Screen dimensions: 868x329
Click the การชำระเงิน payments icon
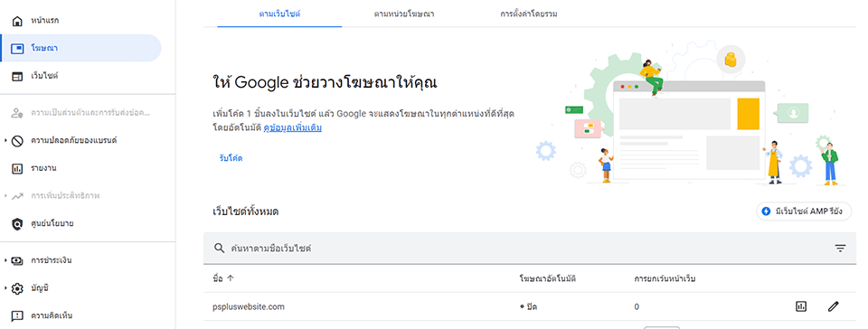[x=17, y=260]
